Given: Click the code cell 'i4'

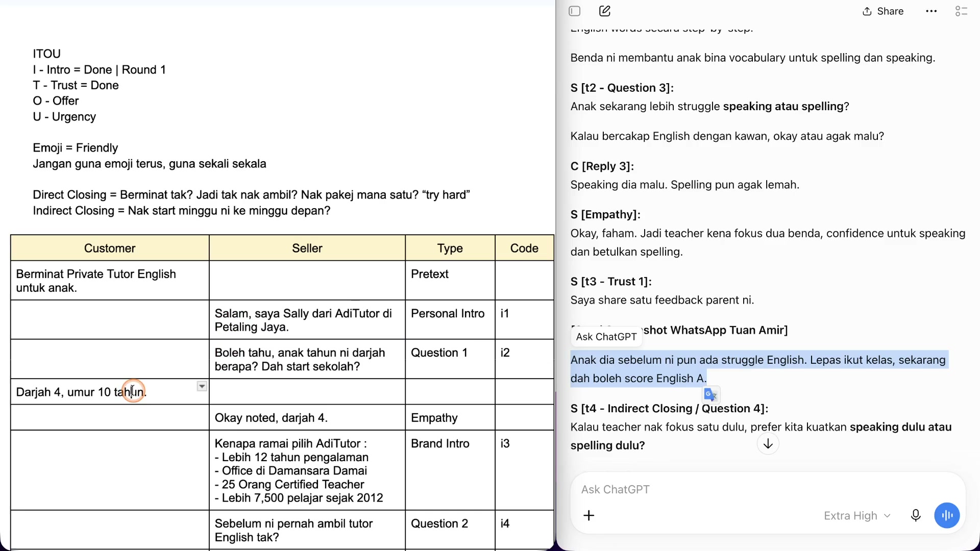Looking at the screenshot, I should pyautogui.click(x=525, y=530).
